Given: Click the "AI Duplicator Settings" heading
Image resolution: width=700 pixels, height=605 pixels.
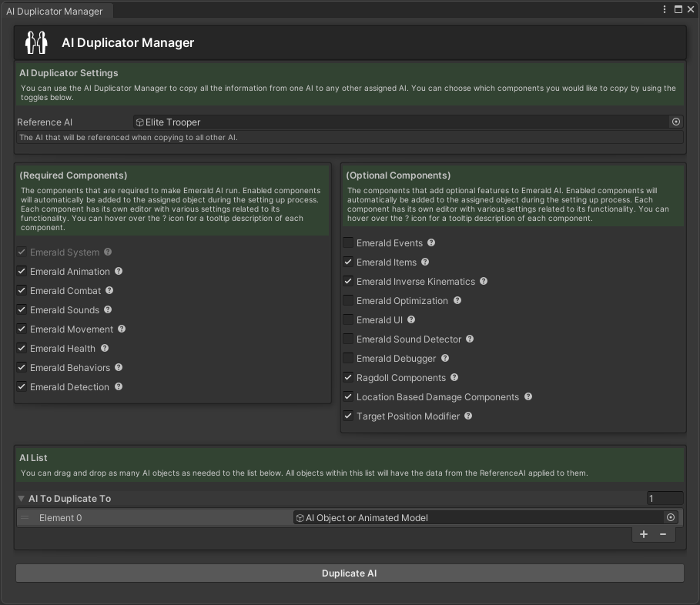Looking at the screenshot, I should pyautogui.click(x=69, y=72).
